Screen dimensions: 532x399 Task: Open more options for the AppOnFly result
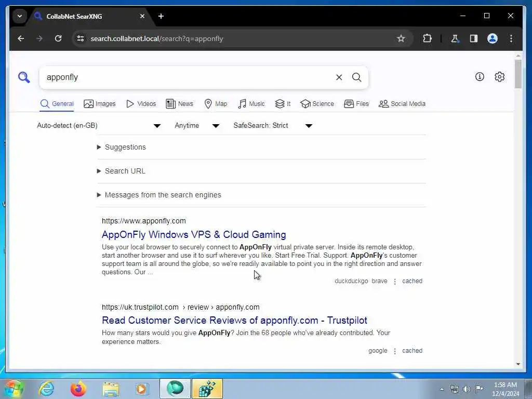(x=395, y=281)
